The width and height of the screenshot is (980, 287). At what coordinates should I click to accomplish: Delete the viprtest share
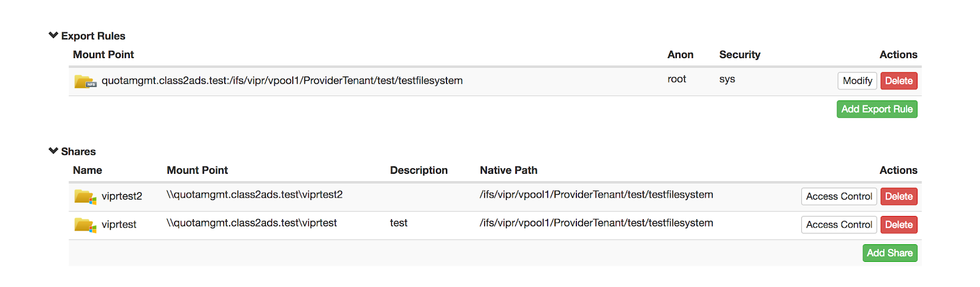899,225
